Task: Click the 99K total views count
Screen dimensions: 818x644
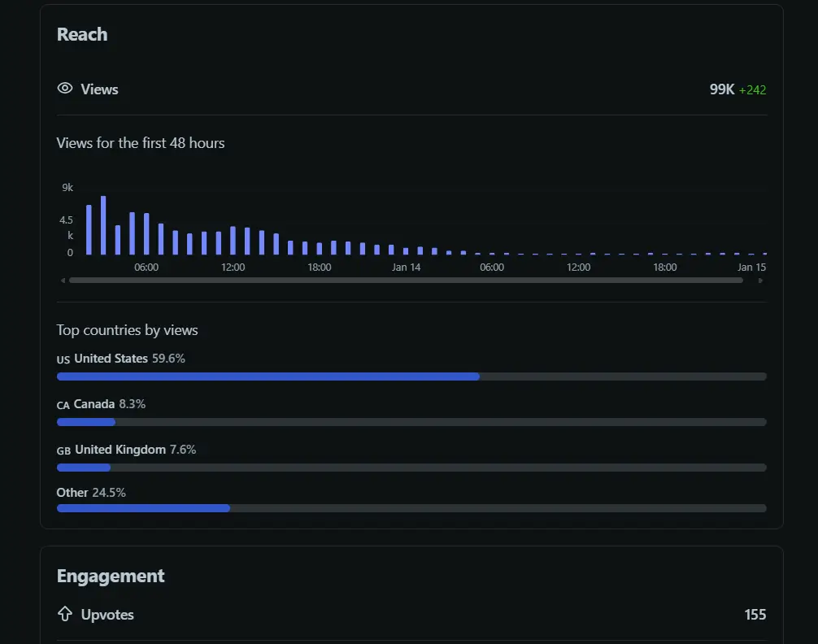Action: coord(721,89)
